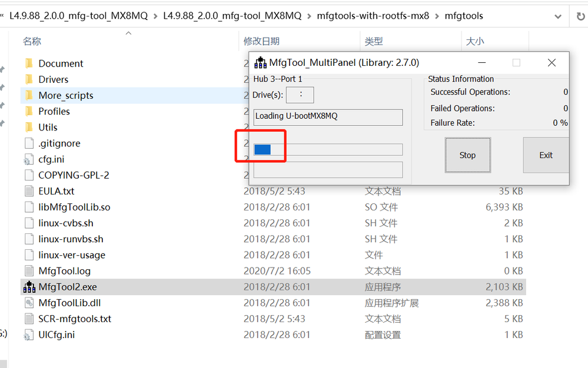Click the 配置设置 type cell
The height and width of the screenshot is (368, 588).
(x=383, y=335)
